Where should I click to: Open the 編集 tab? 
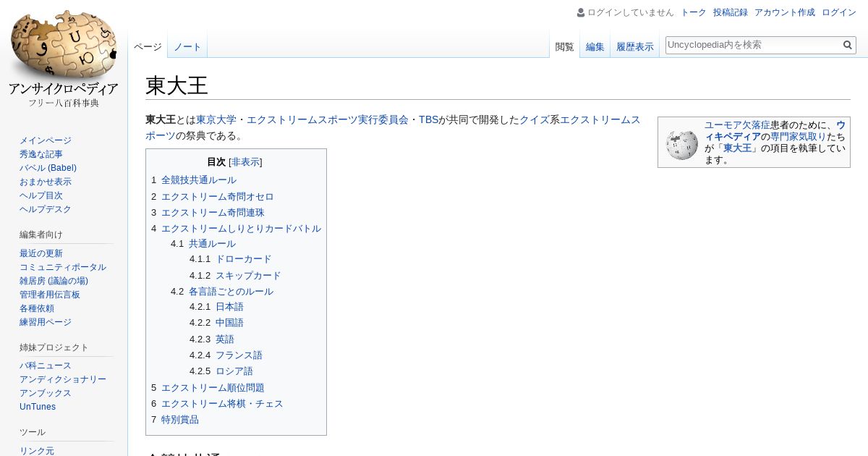click(595, 47)
